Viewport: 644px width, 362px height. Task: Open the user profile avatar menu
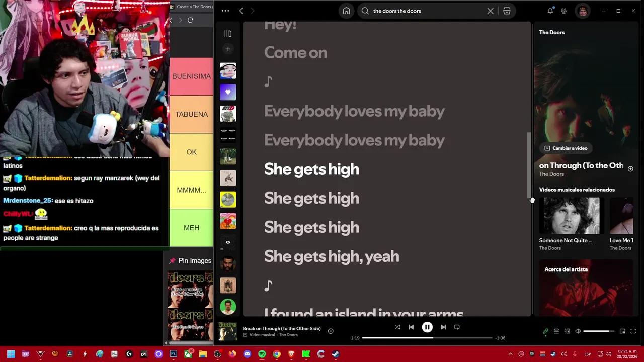[x=583, y=11]
